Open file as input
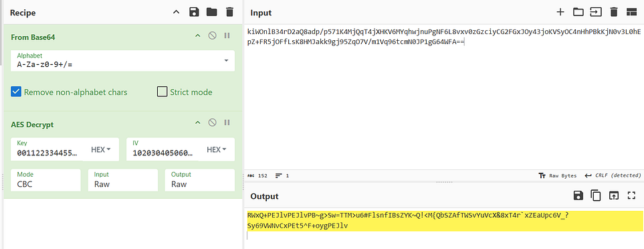This screenshot has width=644, height=249. 595,12
